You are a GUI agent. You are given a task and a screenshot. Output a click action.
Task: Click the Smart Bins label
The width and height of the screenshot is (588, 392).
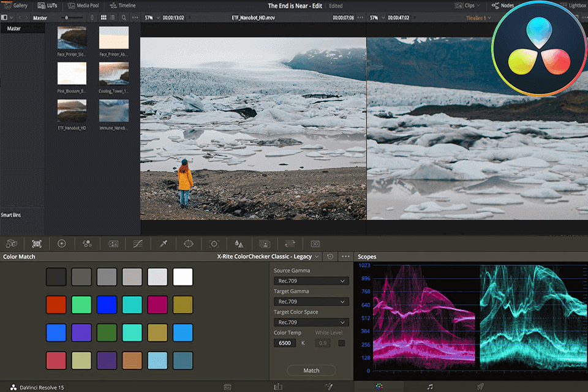tap(11, 215)
